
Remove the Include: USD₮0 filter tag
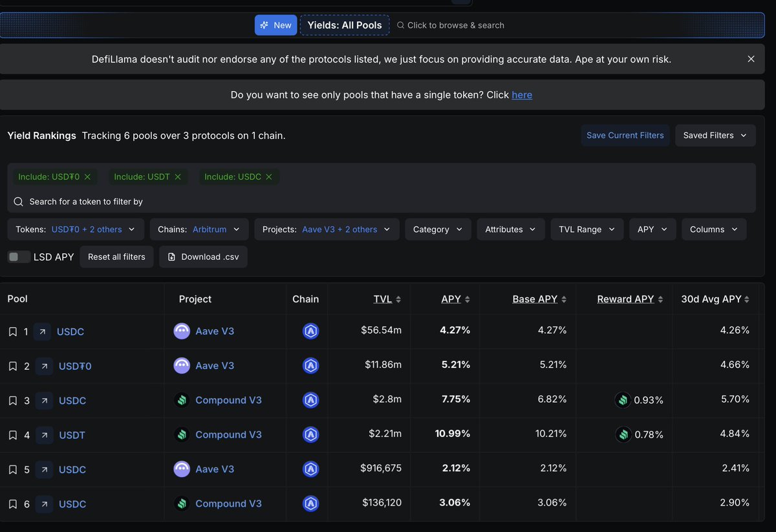[87, 176]
